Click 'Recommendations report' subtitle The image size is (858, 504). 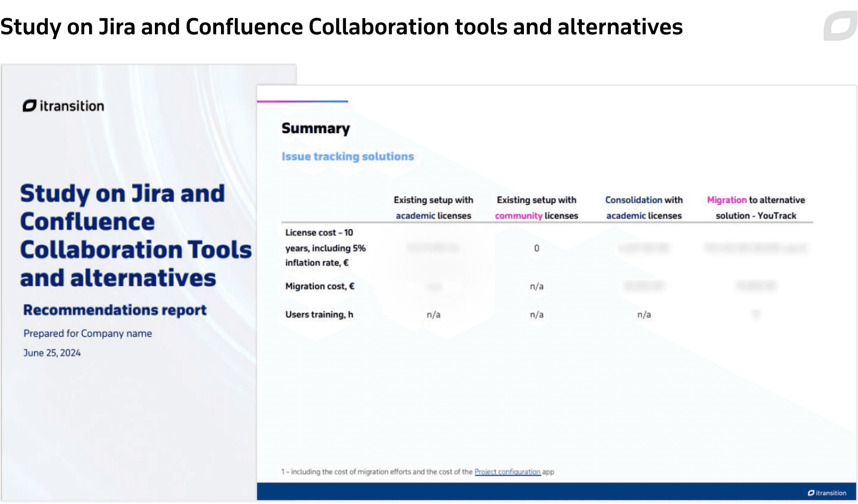point(115,310)
